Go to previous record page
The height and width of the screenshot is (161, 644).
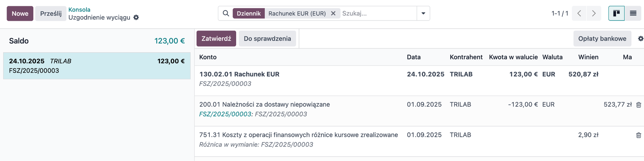click(x=579, y=13)
